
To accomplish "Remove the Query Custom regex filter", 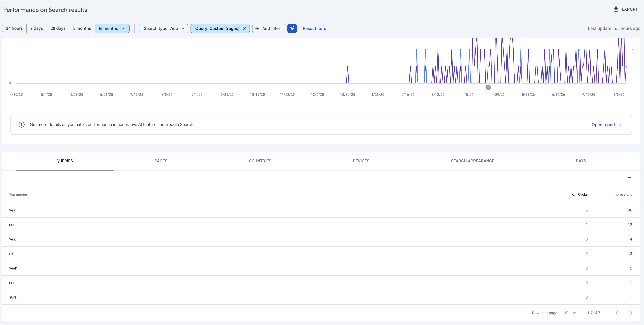I will (x=245, y=29).
